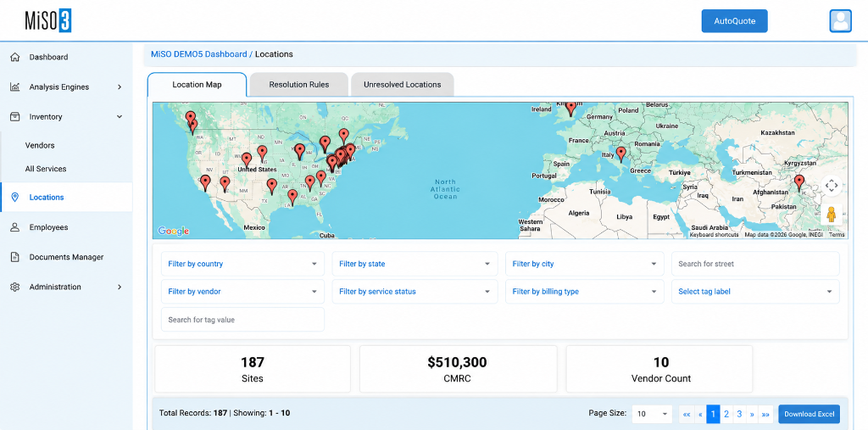868x430 pixels.
Task: Click the MiSO3 logo
Action: (48, 20)
